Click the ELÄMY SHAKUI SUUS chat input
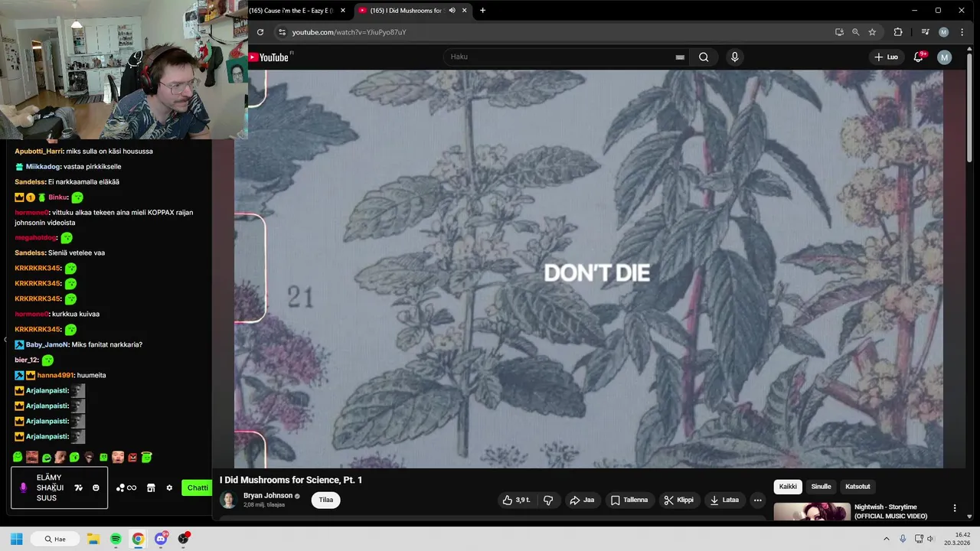 tap(60, 487)
